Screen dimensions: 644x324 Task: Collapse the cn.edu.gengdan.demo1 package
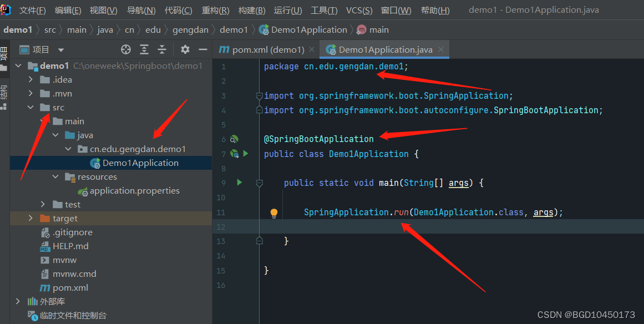68,149
